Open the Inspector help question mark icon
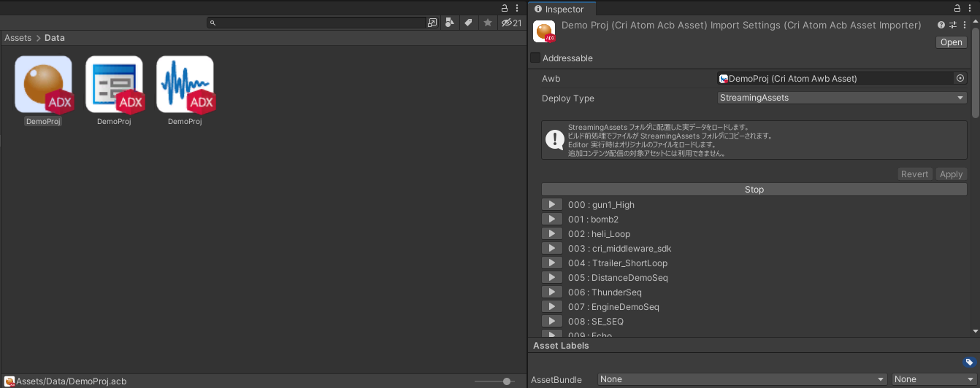 pyautogui.click(x=941, y=25)
